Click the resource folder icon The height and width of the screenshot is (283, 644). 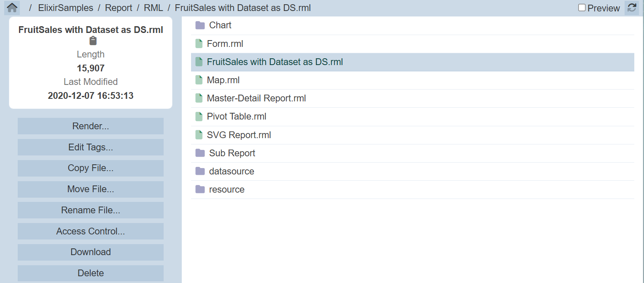pos(200,189)
